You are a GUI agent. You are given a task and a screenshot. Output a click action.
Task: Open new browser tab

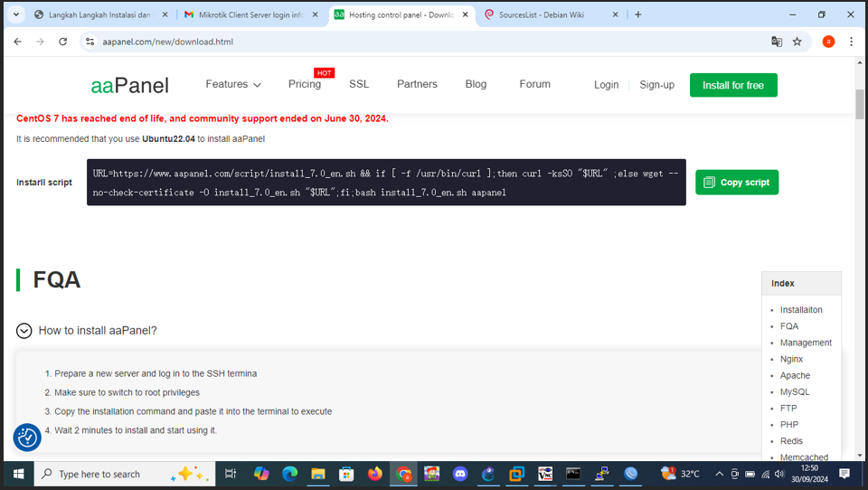pos(638,15)
